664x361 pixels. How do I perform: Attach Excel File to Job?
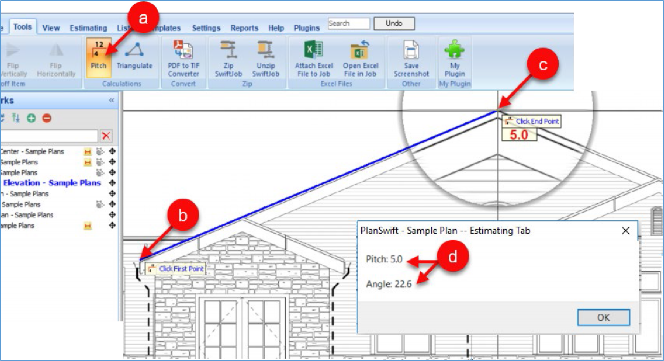click(x=314, y=58)
